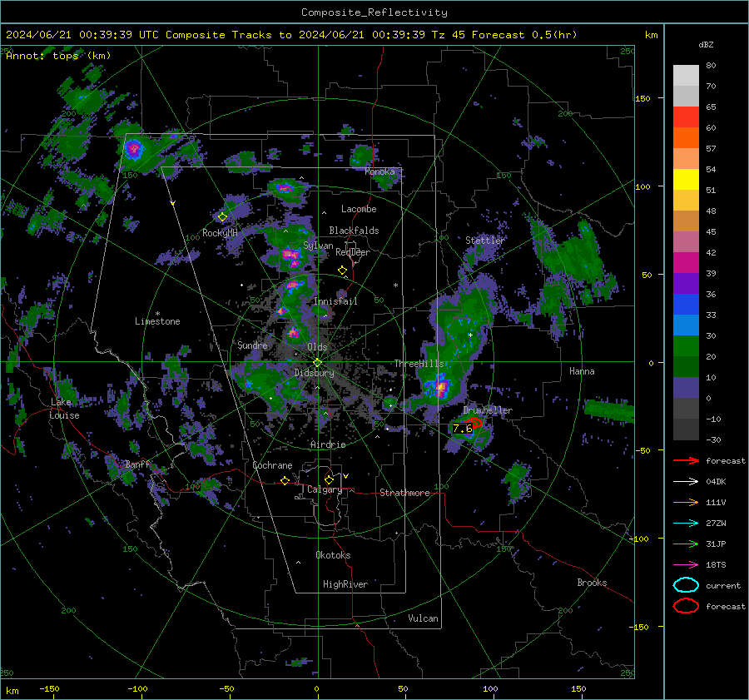
Task: Click the intense storm cell near ThreeHills
Action: [440, 386]
